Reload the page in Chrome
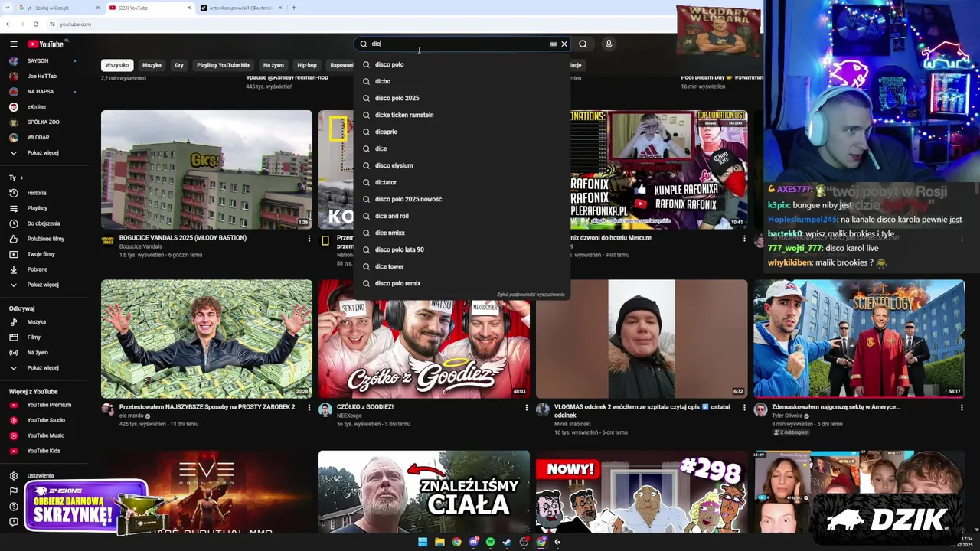Screen dimensions: 980x551 [x=35, y=24]
